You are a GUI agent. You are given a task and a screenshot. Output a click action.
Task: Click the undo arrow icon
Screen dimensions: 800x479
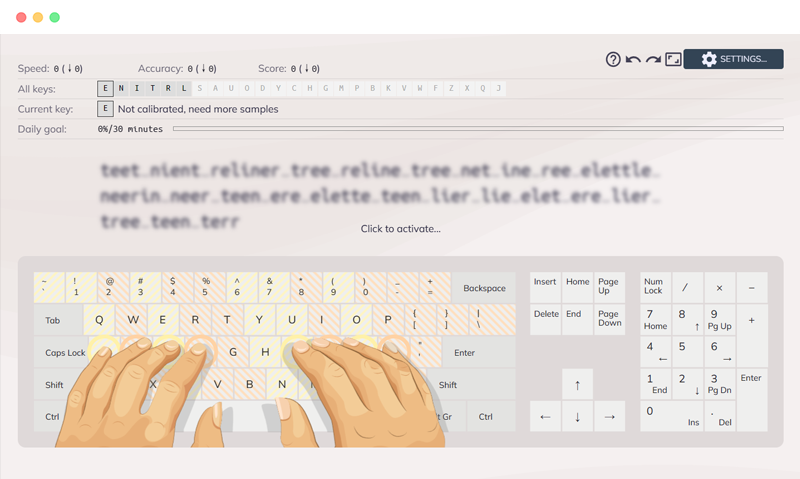(x=633, y=59)
